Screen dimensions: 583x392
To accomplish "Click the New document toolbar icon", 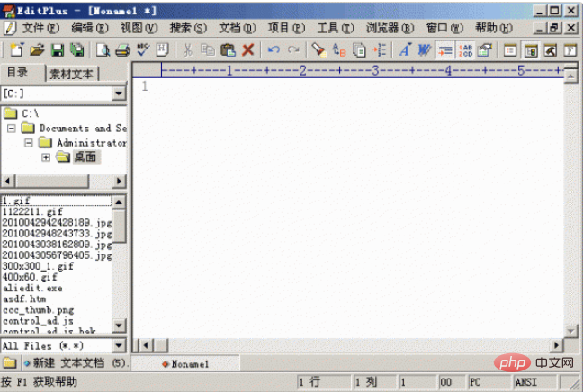I will tap(16, 49).
